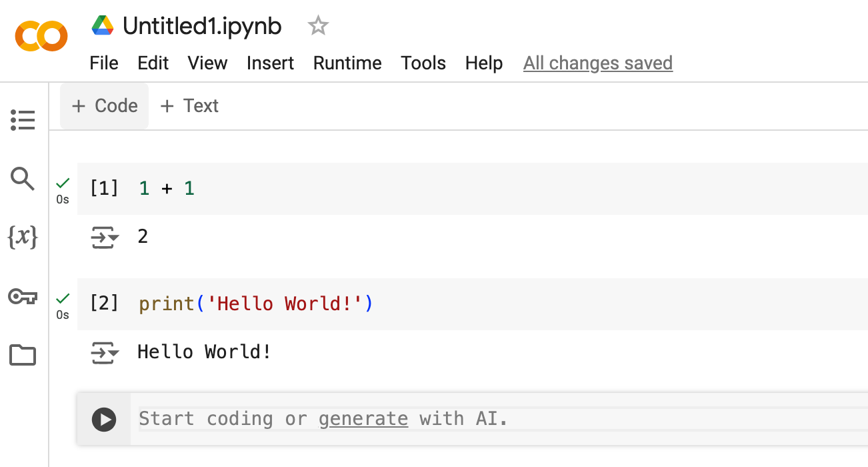The image size is (868, 467).
Task: Click into the print('Hello World!') code
Action: (256, 304)
